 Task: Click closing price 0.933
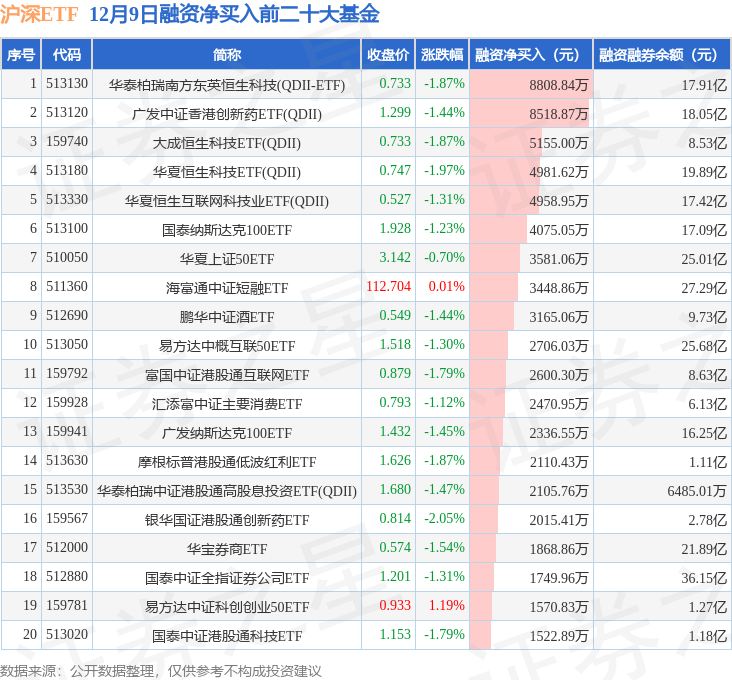(395, 604)
